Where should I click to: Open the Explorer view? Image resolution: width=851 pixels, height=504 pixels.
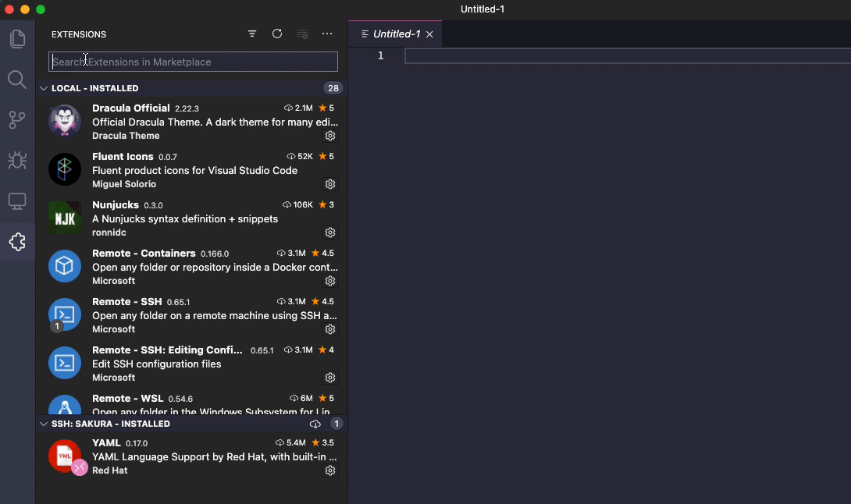(x=17, y=38)
